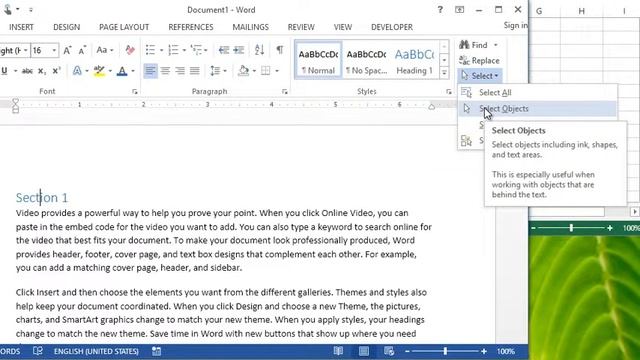The width and height of the screenshot is (640, 360).
Task: Click the Clear All Formatting eraser icon
Action: point(130,50)
